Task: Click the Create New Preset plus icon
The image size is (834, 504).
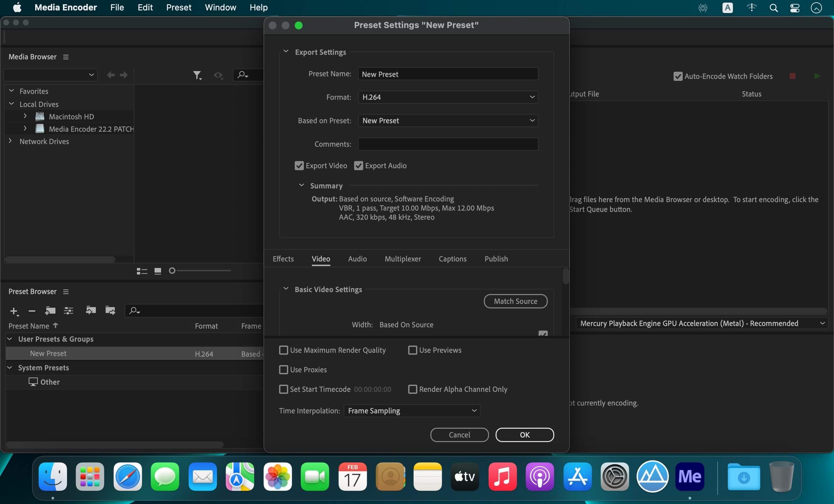Action: pos(14,311)
